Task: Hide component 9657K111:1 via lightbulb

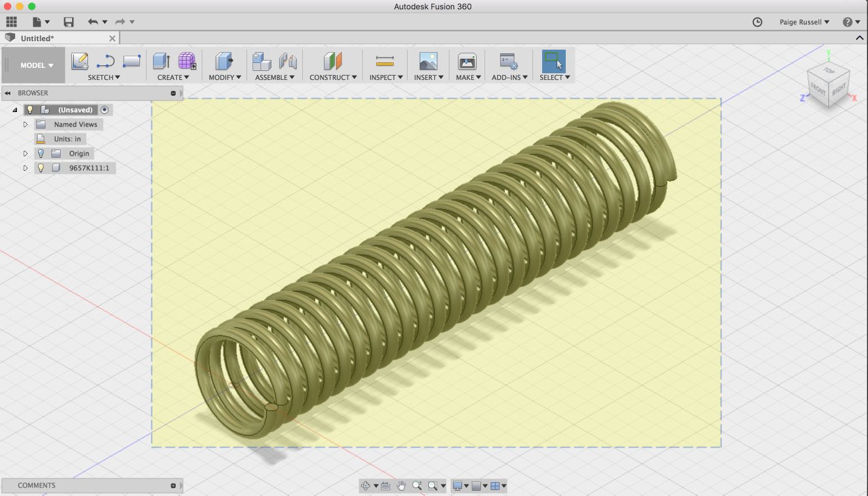Action: tap(41, 168)
